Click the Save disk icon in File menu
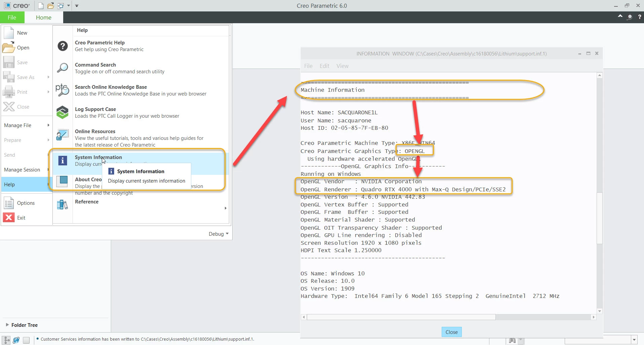The height and width of the screenshot is (345, 644). click(x=9, y=62)
